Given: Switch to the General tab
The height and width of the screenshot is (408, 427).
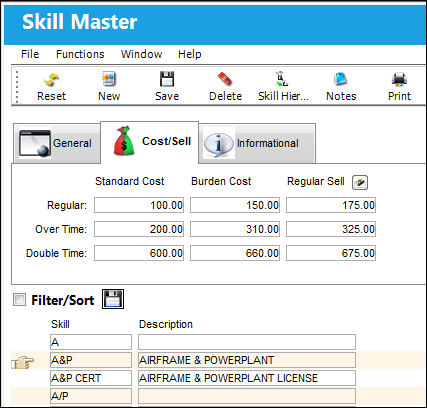Looking at the screenshot, I should point(57,143).
